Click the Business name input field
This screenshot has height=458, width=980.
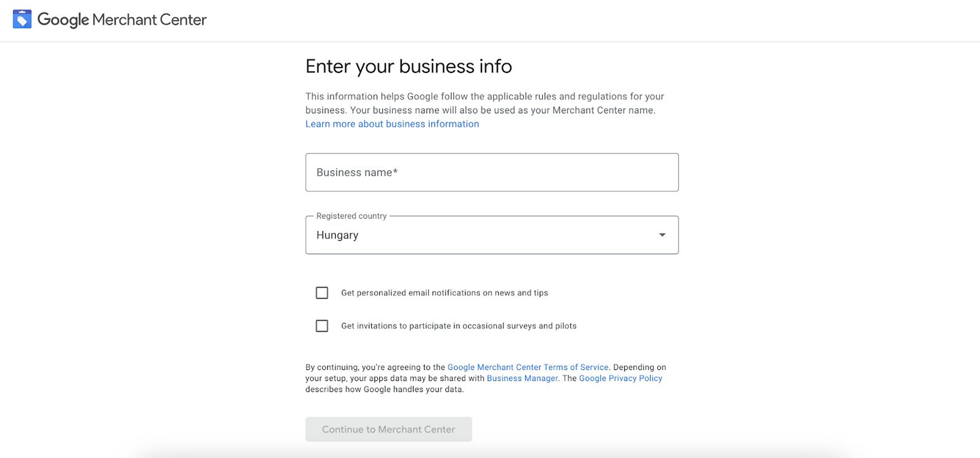coord(492,172)
